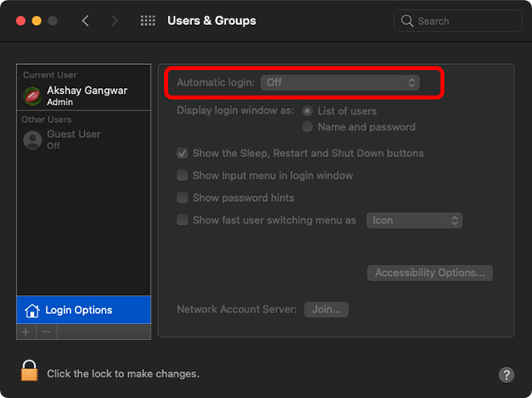Open the help question mark button
Screen dimensions: 532x398
pos(506,375)
